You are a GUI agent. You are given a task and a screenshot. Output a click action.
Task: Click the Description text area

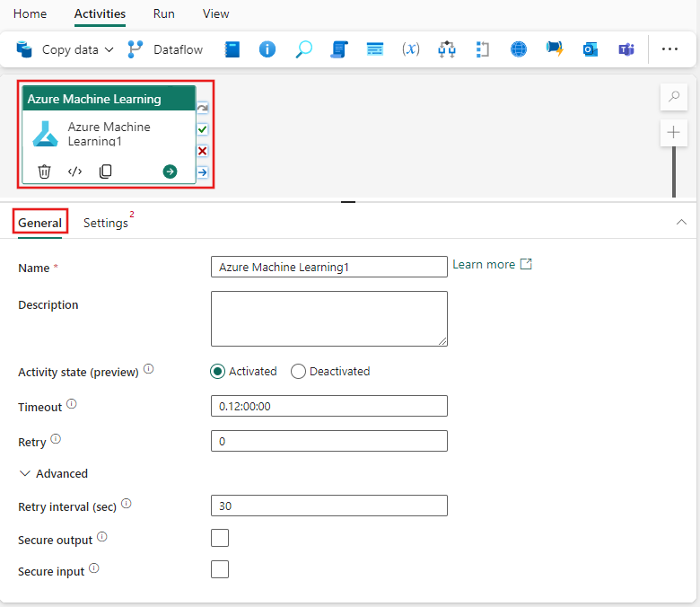(x=329, y=319)
